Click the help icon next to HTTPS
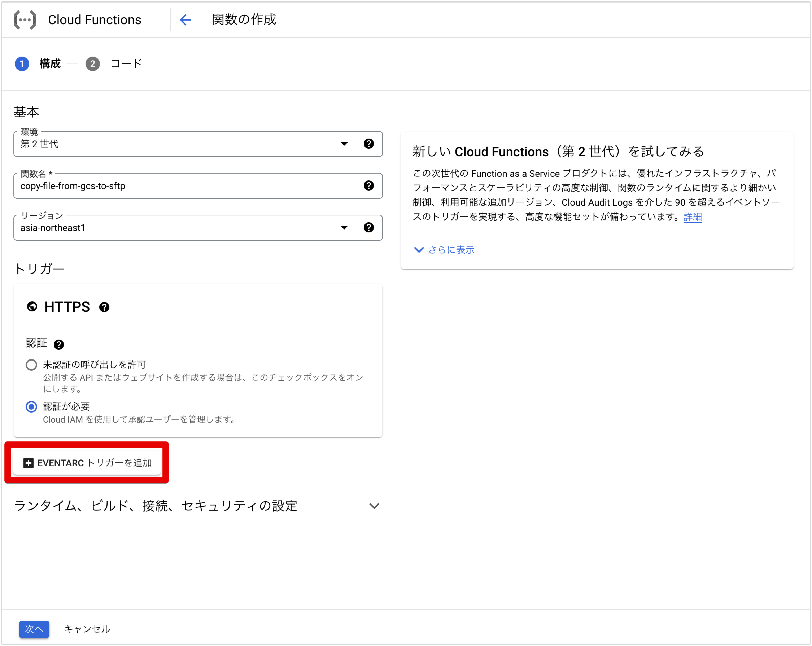The height and width of the screenshot is (646, 812). pos(104,307)
